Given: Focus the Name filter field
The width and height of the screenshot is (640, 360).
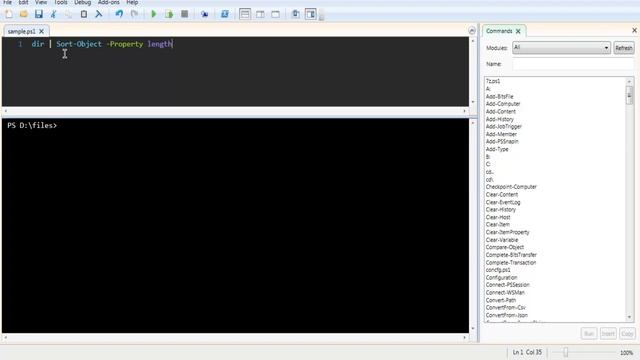Looking at the screenshot, I should [573, 64].
